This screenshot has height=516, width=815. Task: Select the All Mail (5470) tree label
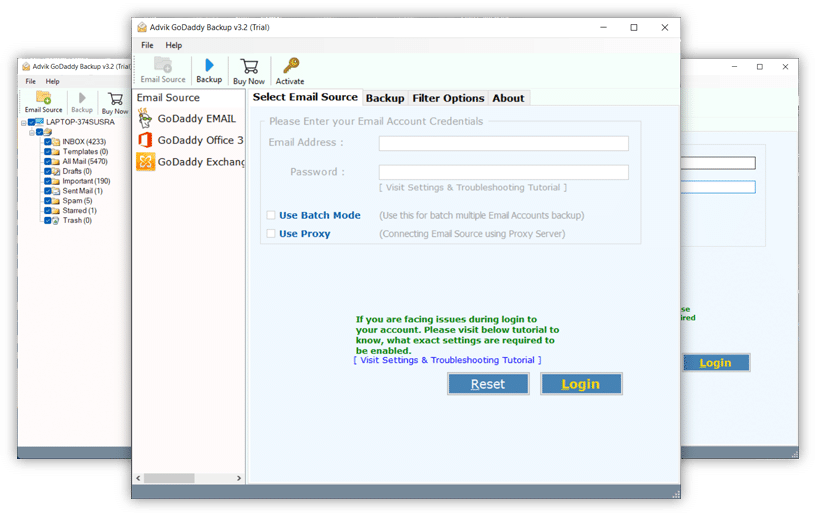tap(85, 162)
